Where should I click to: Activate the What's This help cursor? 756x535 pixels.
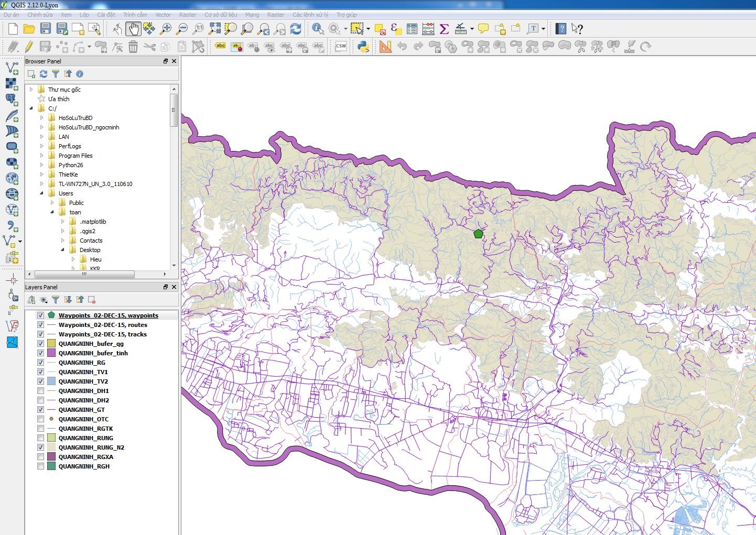click(x=577, y=29)
